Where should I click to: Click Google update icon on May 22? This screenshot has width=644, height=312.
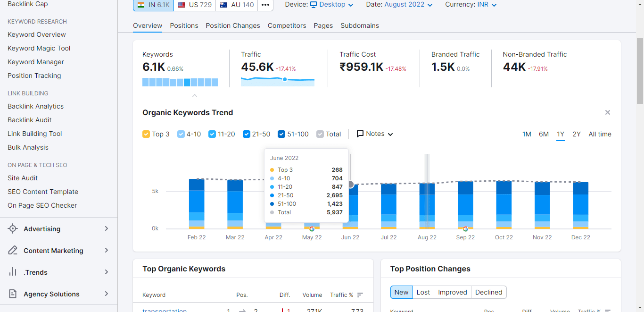point(312,229)
